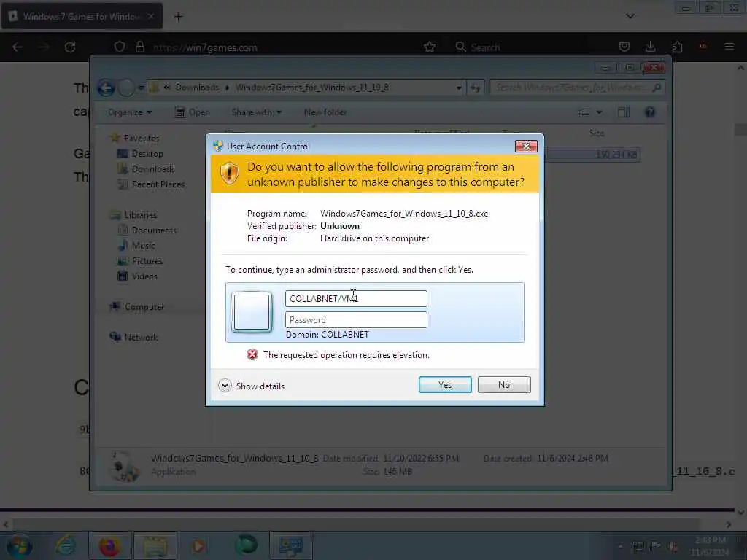Select Libraries in the navigation pane
This screenshot has width=747, height=560.
coord(141,215)
